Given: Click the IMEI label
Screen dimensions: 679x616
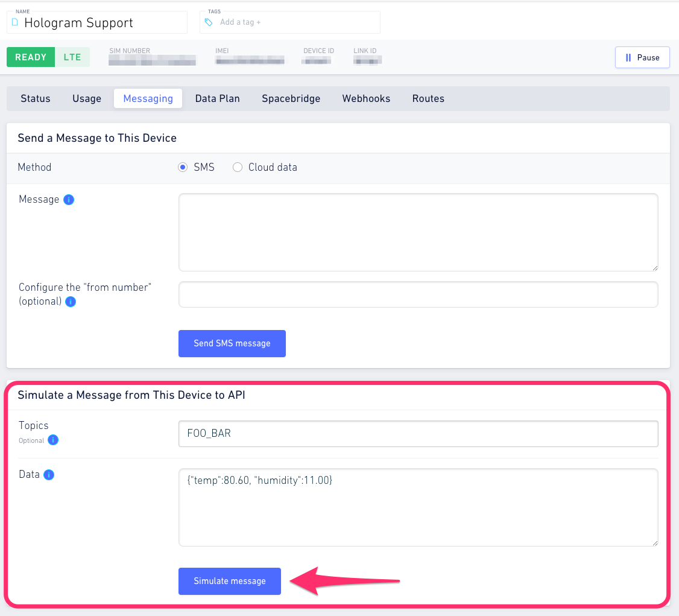Looking at the screenshot, I should coord(222,51).
